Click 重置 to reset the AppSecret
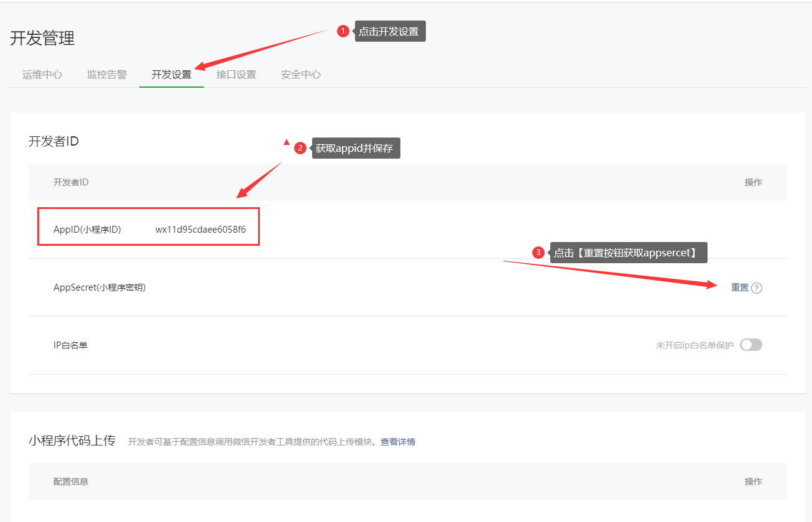The height and width of the screenshot is (522, 812). (739, 287)
